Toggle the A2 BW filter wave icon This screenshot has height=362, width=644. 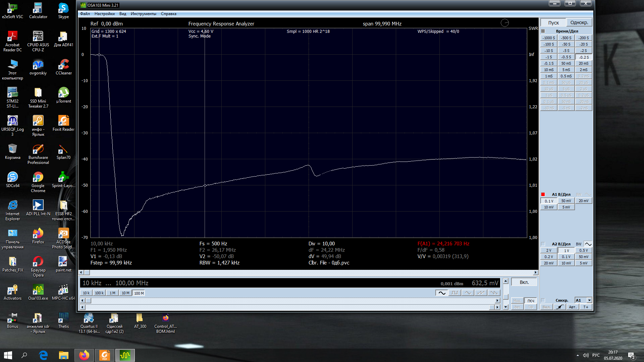click(x=588, y=244)
